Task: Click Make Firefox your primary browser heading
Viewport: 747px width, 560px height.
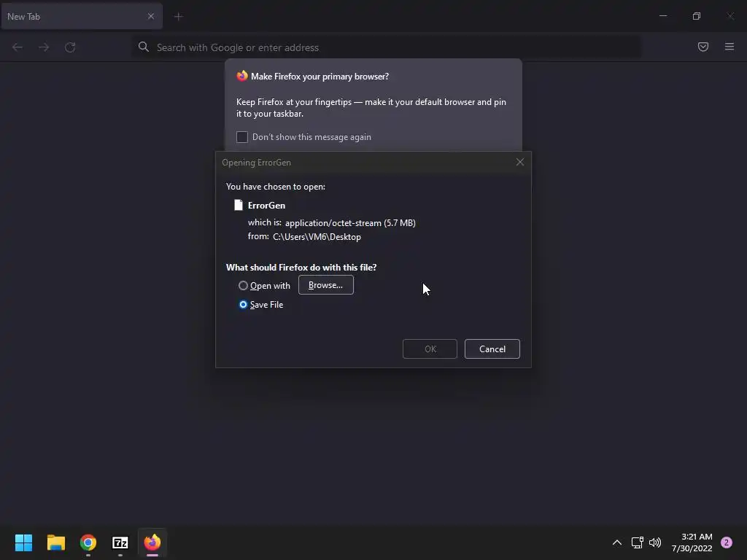Action: point(320,76)
